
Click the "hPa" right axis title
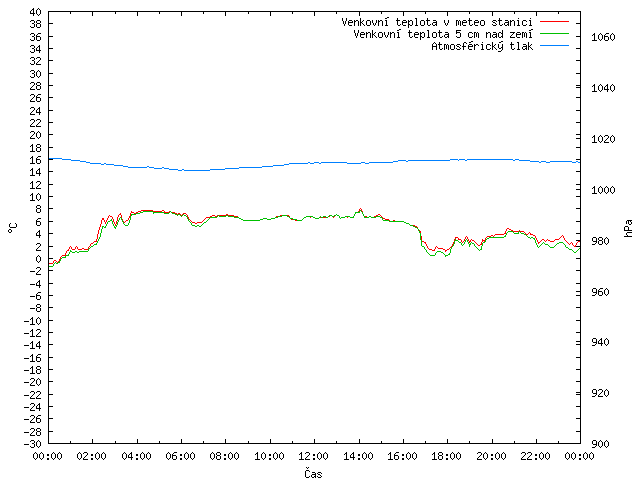628,228
